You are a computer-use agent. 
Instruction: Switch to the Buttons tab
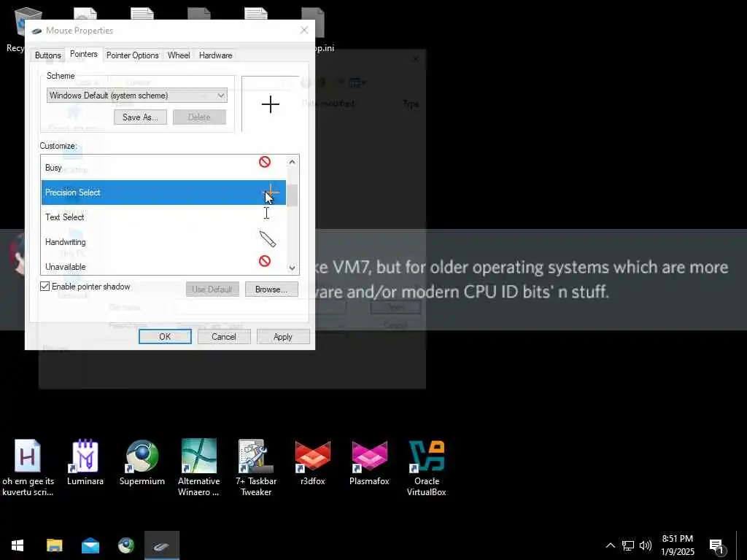coord(47,55)
